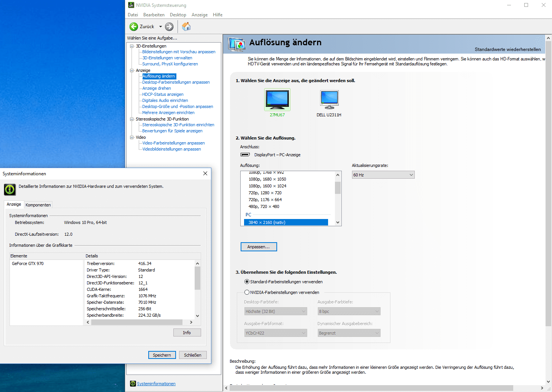This screenshot has height=392, width=552.
Task: Open Mehrere Anzeigen einrichten
Action: tap(168, 113)
